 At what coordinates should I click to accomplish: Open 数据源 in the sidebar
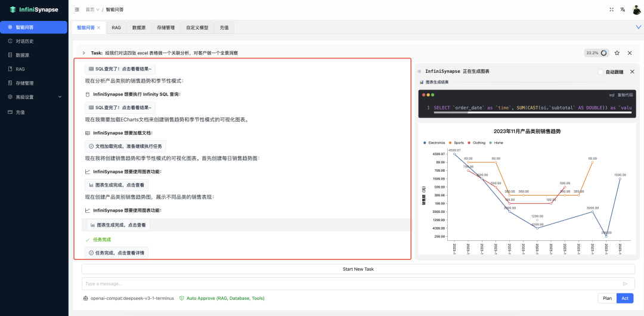coord(33,55)
